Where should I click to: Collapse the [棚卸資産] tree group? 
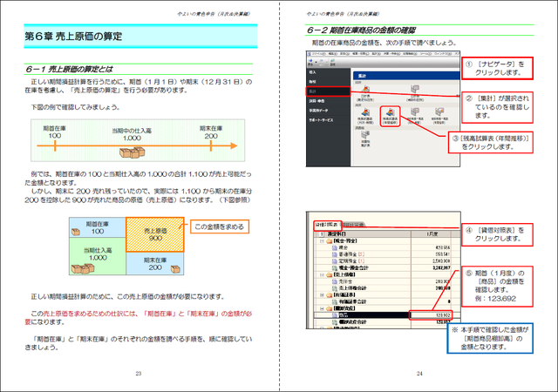click(x=322, y=308)
